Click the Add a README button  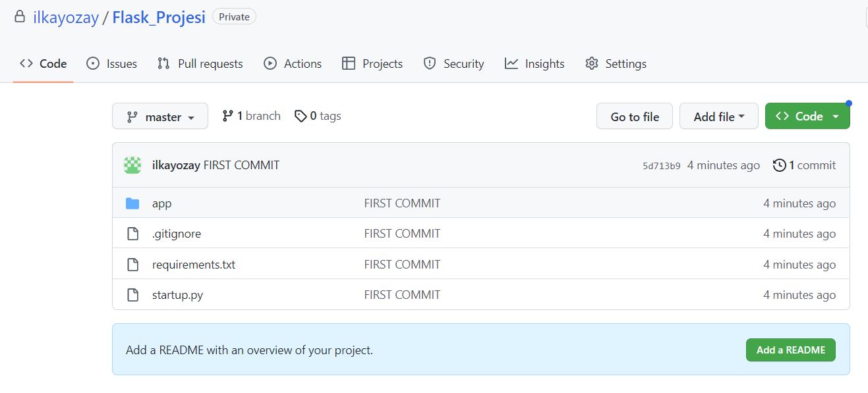(790, 350)
